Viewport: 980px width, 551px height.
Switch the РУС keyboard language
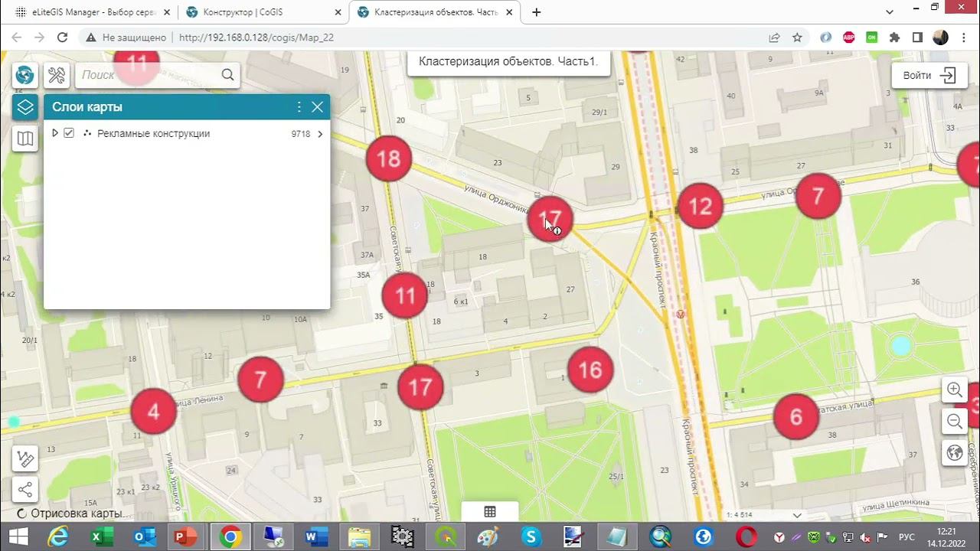(906, 537)
